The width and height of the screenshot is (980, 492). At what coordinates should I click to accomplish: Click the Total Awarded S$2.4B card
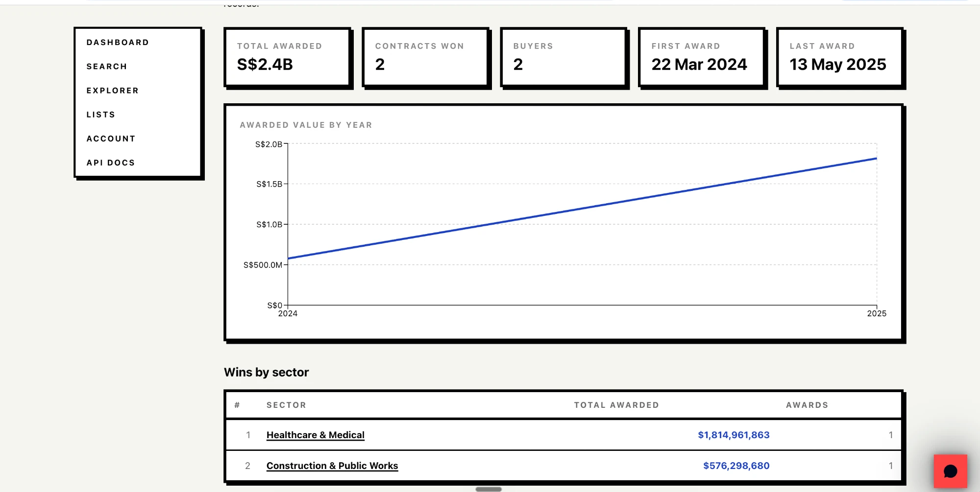(x=288, y=57)
